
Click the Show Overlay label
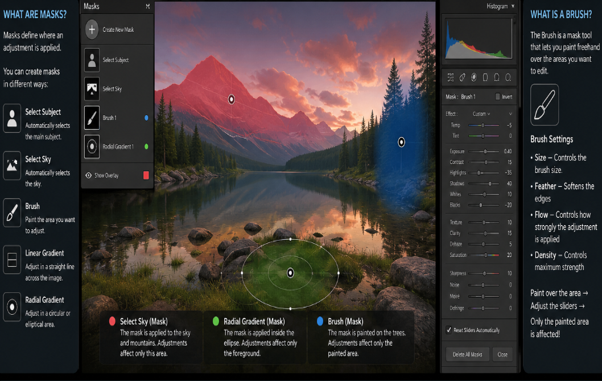point(106,176)
